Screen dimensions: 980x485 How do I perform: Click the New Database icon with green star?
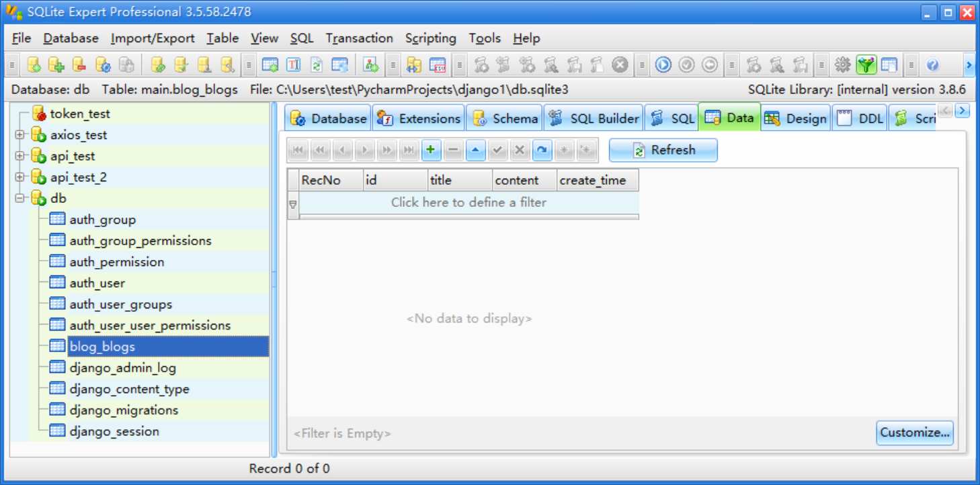coord(34,65)
